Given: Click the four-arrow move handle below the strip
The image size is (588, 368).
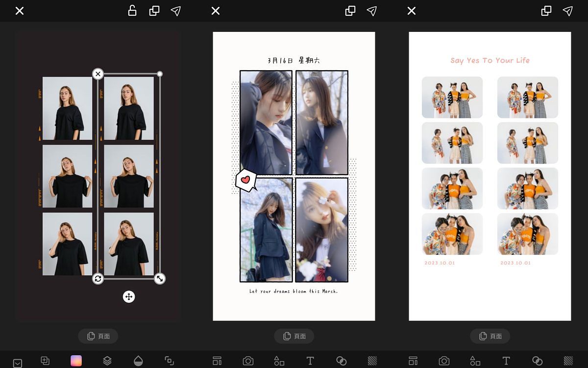Looking at the screenshot, I should [x=129, y=296].
